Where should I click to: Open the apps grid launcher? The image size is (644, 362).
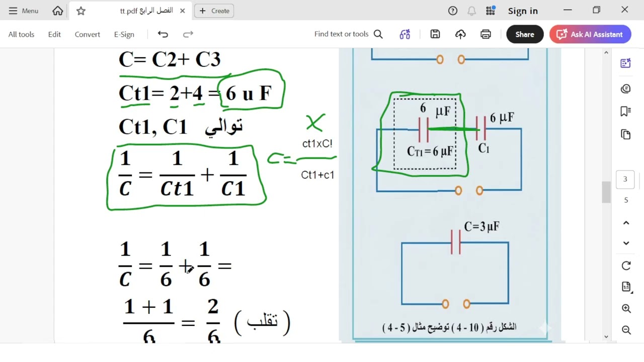(x=491, y=11)
